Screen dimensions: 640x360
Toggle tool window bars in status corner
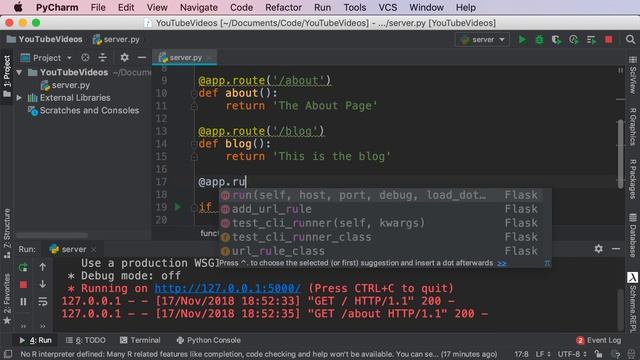(8, 354)
